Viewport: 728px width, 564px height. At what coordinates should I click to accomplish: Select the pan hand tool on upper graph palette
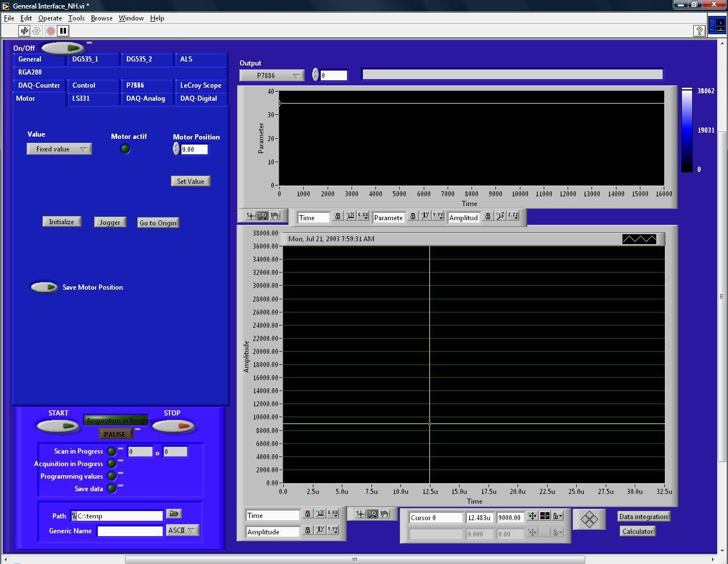(275, 216)
